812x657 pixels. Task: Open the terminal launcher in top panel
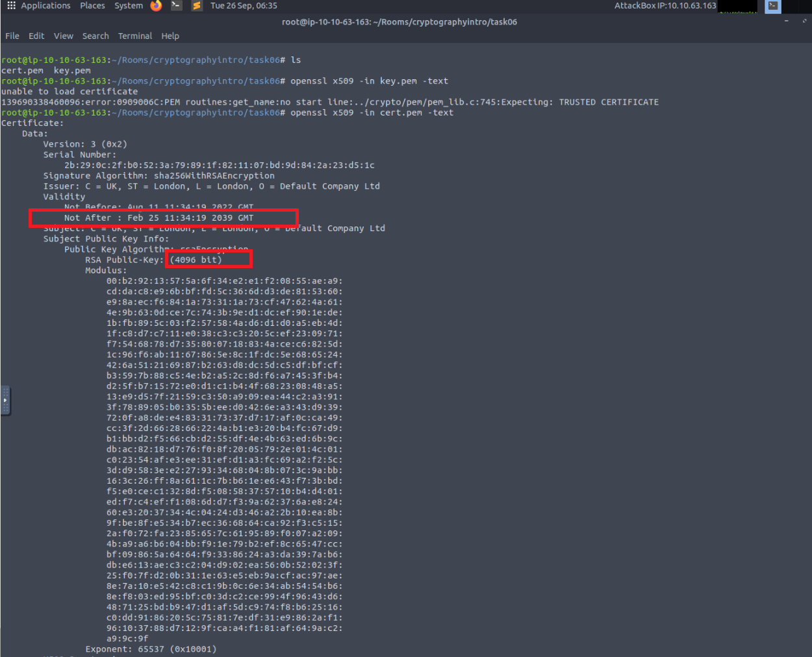[x=176, y=6]
